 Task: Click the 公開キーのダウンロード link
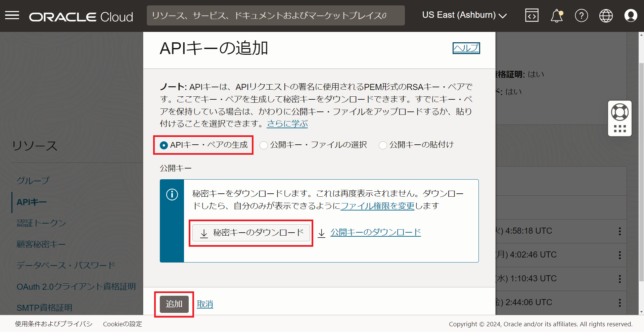point(375,232)
